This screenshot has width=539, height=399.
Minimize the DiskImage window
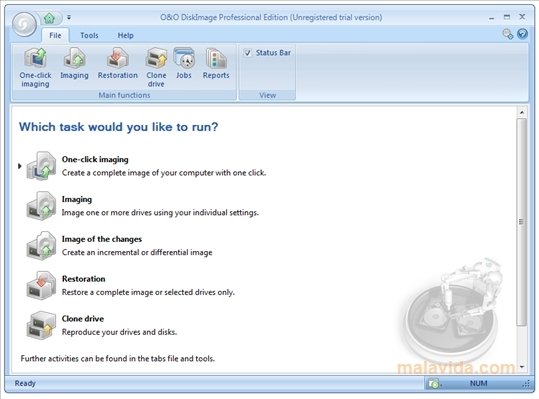point(492,18)
